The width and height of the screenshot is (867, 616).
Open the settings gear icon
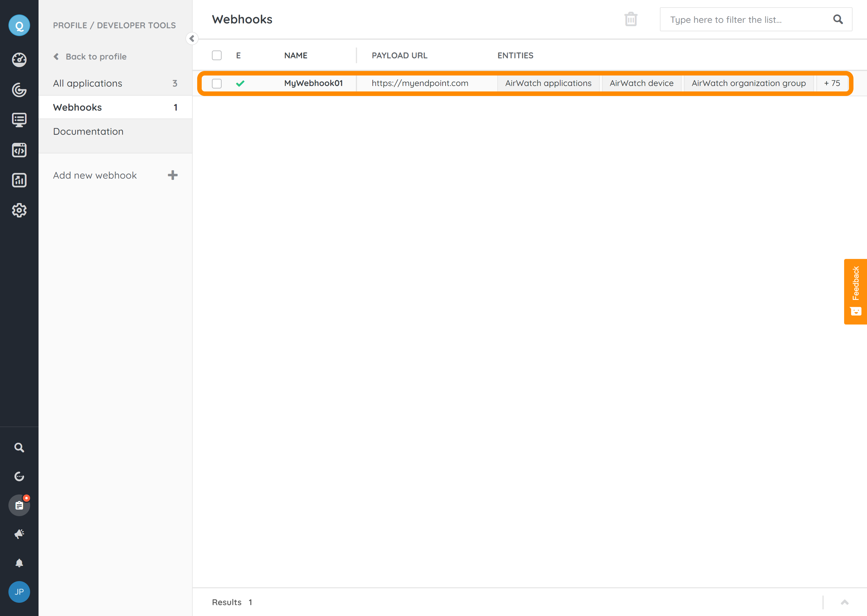(19, 210)
